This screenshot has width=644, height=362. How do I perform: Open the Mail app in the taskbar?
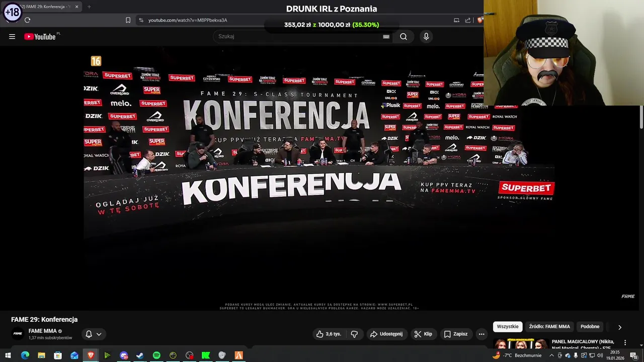[x=74, y=355]
